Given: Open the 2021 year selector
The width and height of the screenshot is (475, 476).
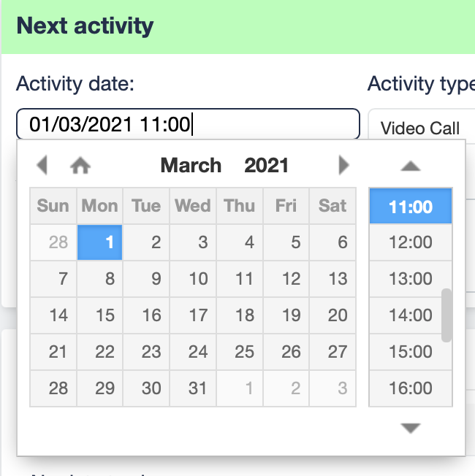Looking at the screenshot, I should [266, 166].
